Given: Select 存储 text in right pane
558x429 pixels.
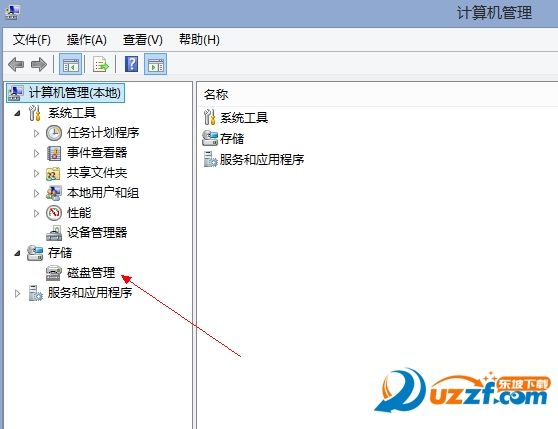Looking at the screenshot, I should tap(232, 138).
